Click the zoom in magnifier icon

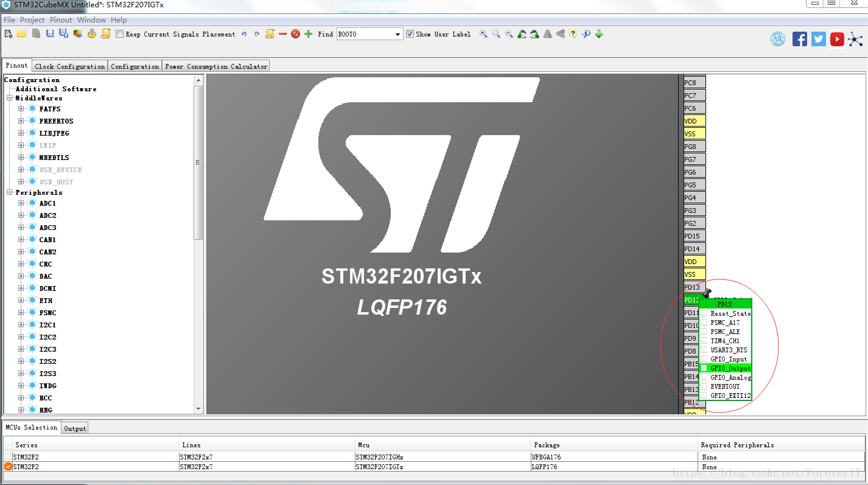pos(483,34)
